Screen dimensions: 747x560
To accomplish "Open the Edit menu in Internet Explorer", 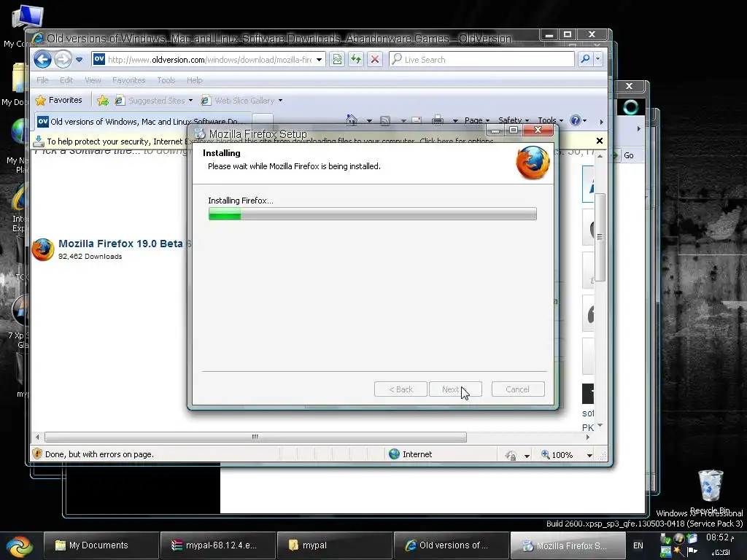I will [x=66, y=80].
